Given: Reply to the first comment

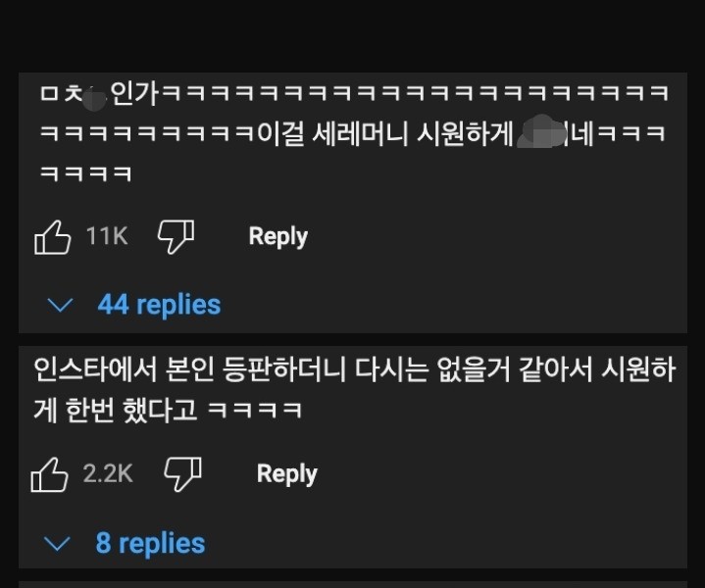Looking at the screenshot, I should pyautogui.click(x=277, y=236).
